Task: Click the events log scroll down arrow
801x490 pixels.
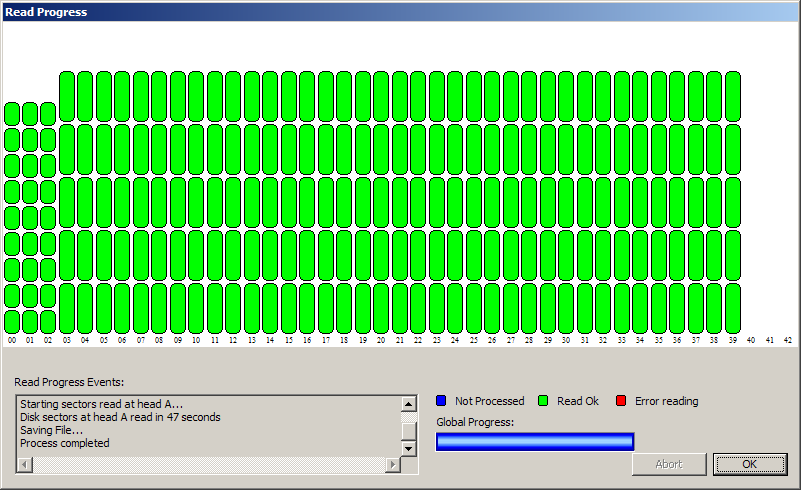Action: 408,449
